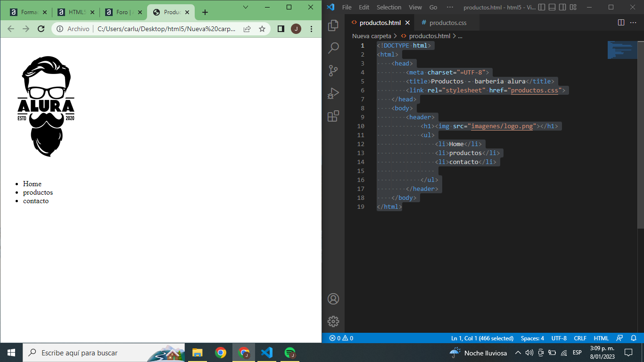Screen dimensions: 644x362
Task: Open the Selection menu
Action: 389,7
